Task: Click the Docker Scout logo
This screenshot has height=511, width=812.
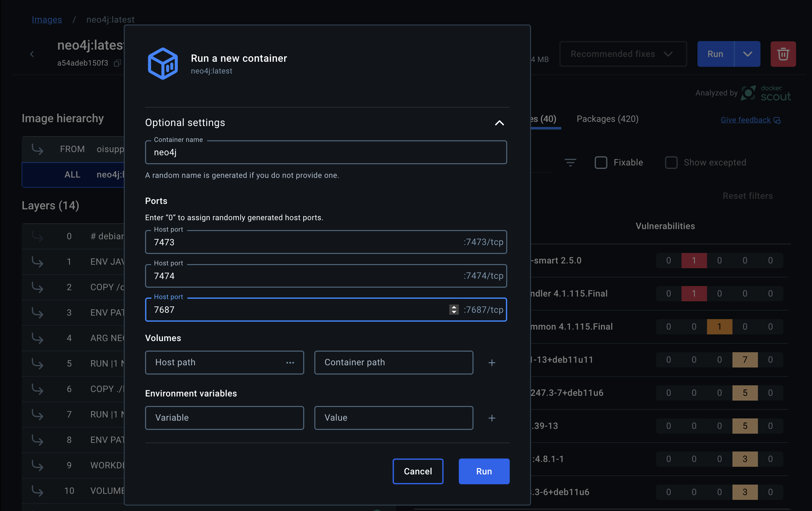Action: tap(749, 93)
